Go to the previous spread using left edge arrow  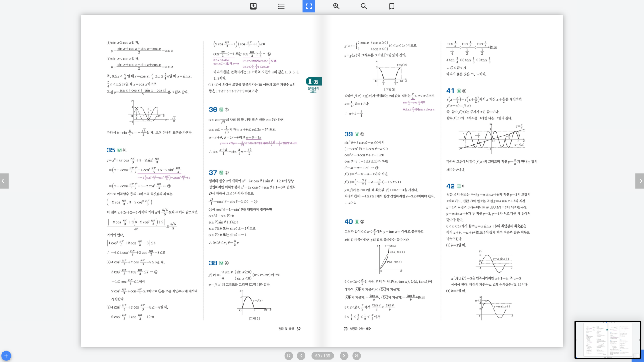click(x=4, y=181)
